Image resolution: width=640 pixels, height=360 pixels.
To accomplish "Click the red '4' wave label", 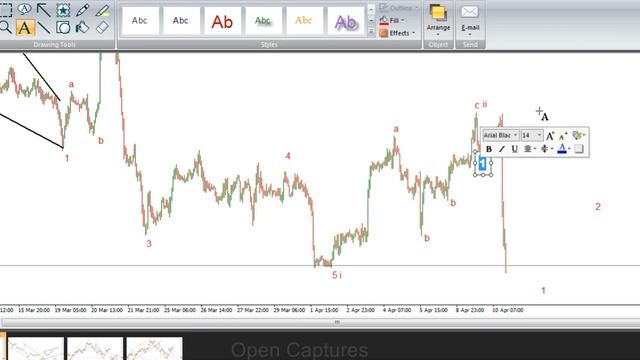I will (288, 156).
